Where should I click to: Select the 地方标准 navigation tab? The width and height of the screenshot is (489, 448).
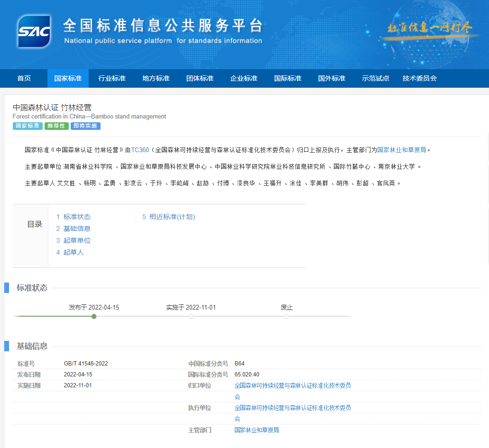point(156,78)
